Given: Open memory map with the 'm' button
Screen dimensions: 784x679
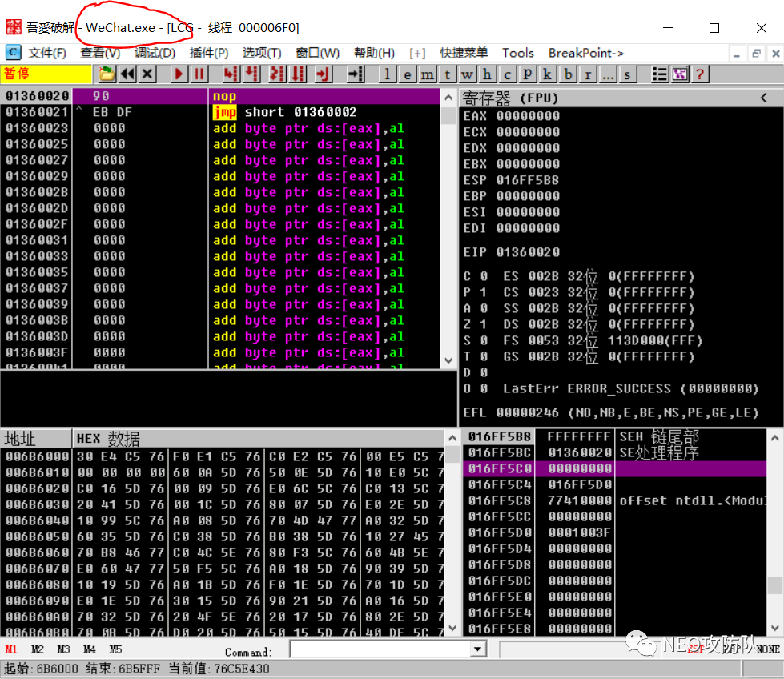Looking at the screenshot, I should [428, 74].
